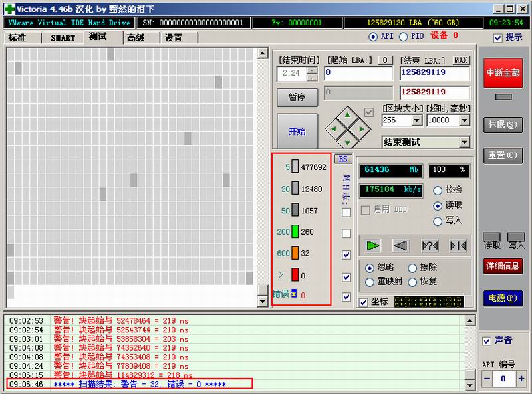The image size is (532, 394).
Task: Click the red 中断全部 button
Action: (x=503, y=73)
